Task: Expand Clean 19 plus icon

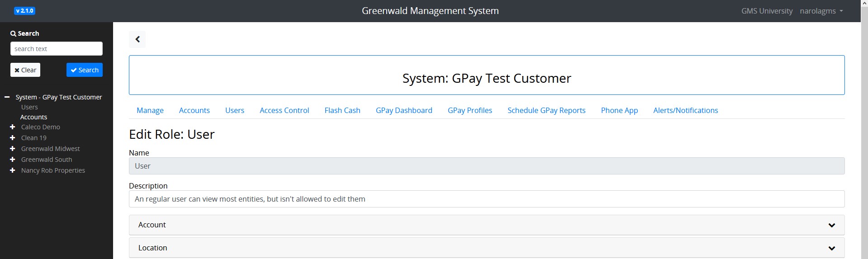Action: 13,138
